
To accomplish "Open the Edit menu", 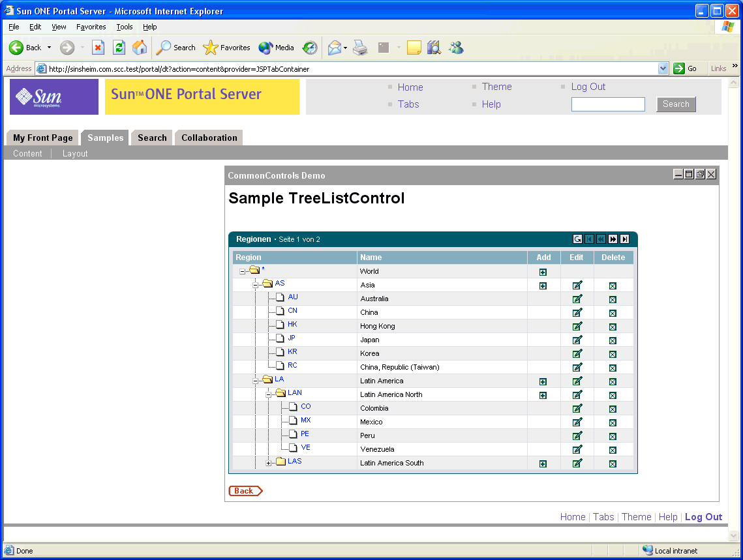I will click(x=35, y=27).
